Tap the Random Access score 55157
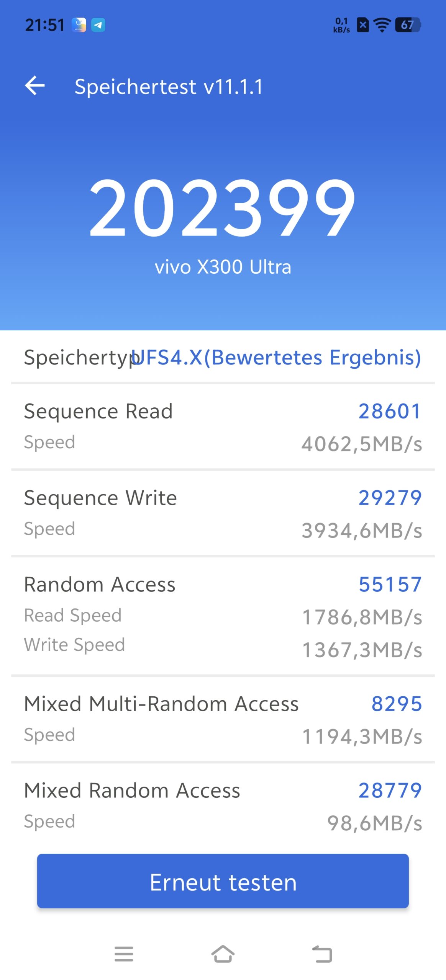The height and width of the screenshot is (980, 446). pos(390,584)
